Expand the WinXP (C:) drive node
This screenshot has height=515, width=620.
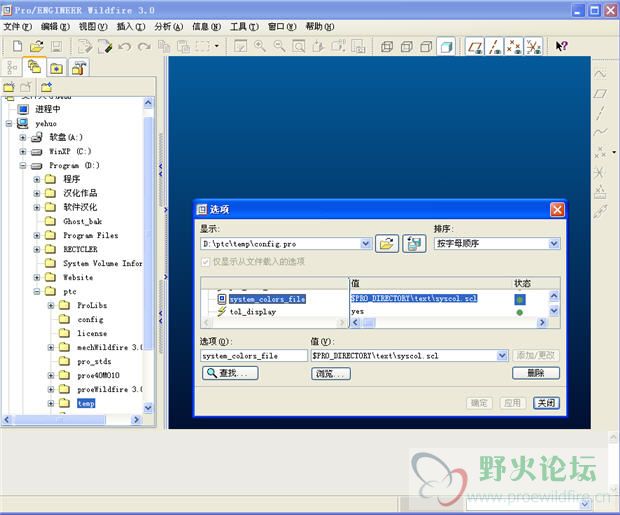(23, 151)
